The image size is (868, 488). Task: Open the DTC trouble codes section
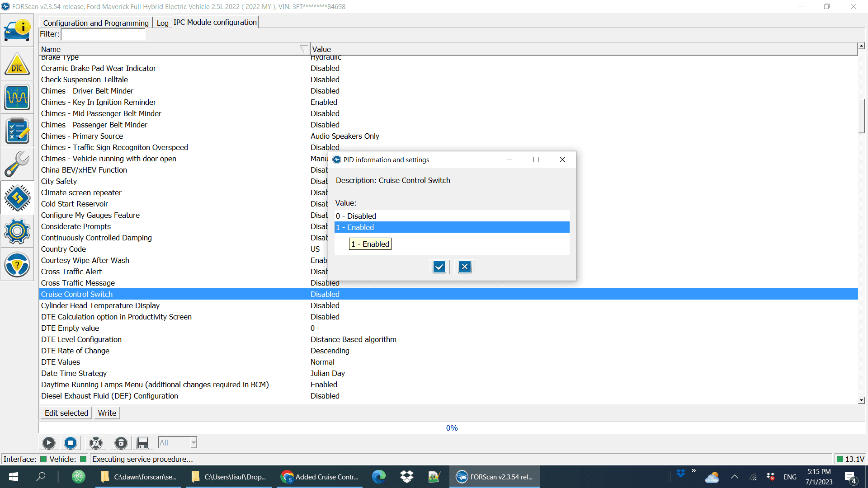(17, 64)
